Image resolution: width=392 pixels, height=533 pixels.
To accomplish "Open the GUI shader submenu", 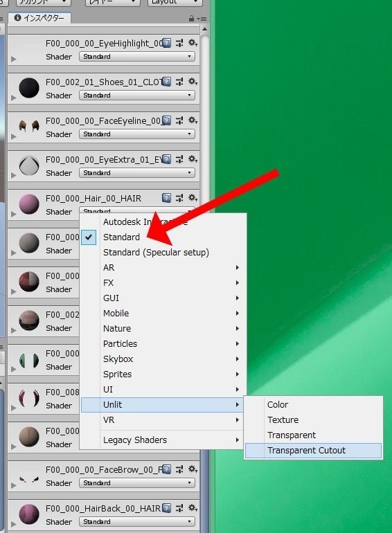I will 162,298.
